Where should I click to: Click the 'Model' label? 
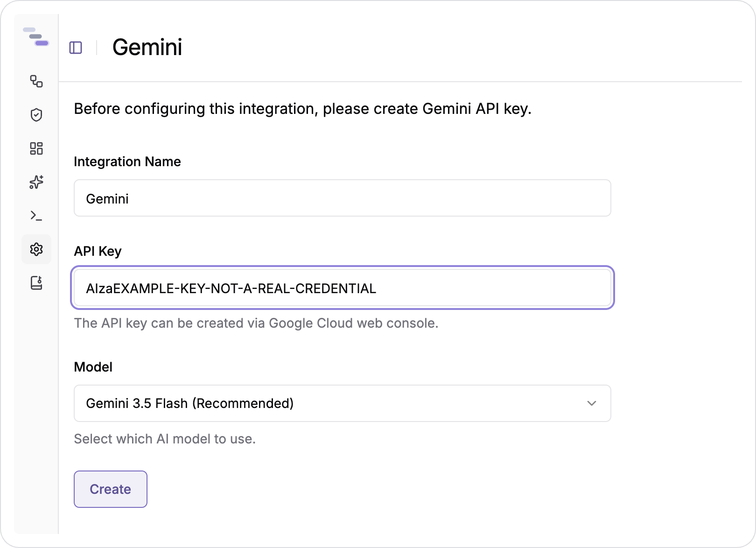(93, 367)
